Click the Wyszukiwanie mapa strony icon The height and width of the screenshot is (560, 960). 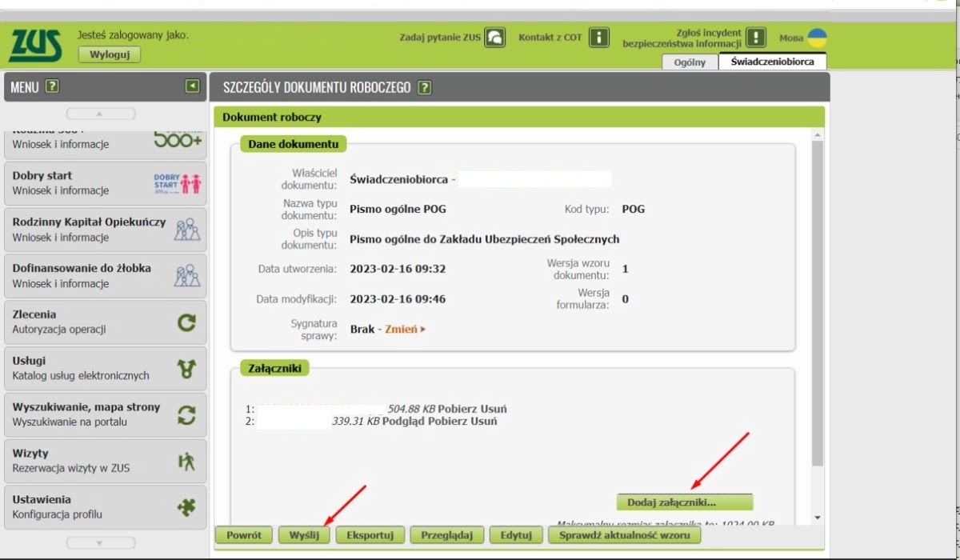[x=186, y=415]
